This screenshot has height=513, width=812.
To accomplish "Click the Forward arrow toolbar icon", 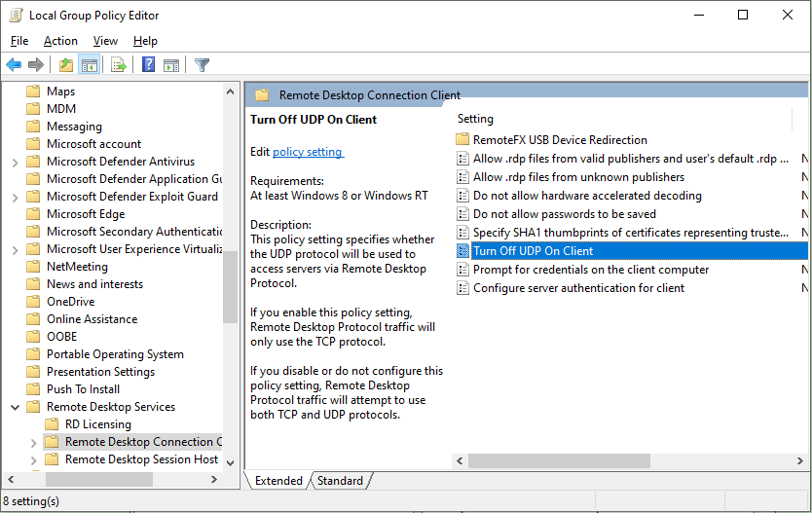I will point(36,65).
